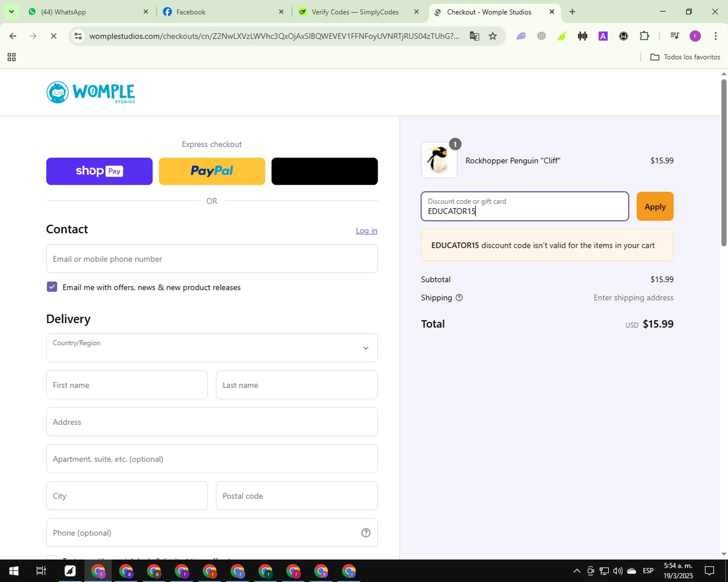
Task: Open the Extensions puzzle menu
Action: [x=644, y=36]
